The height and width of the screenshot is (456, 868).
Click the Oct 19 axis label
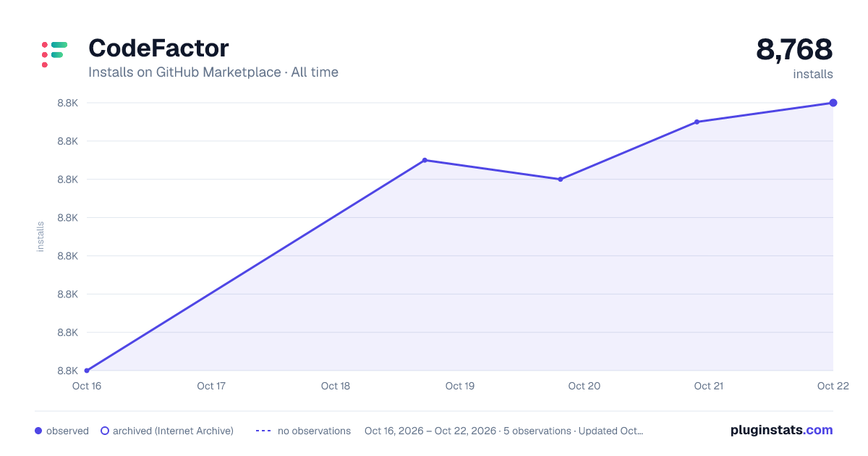coord(459,386)
